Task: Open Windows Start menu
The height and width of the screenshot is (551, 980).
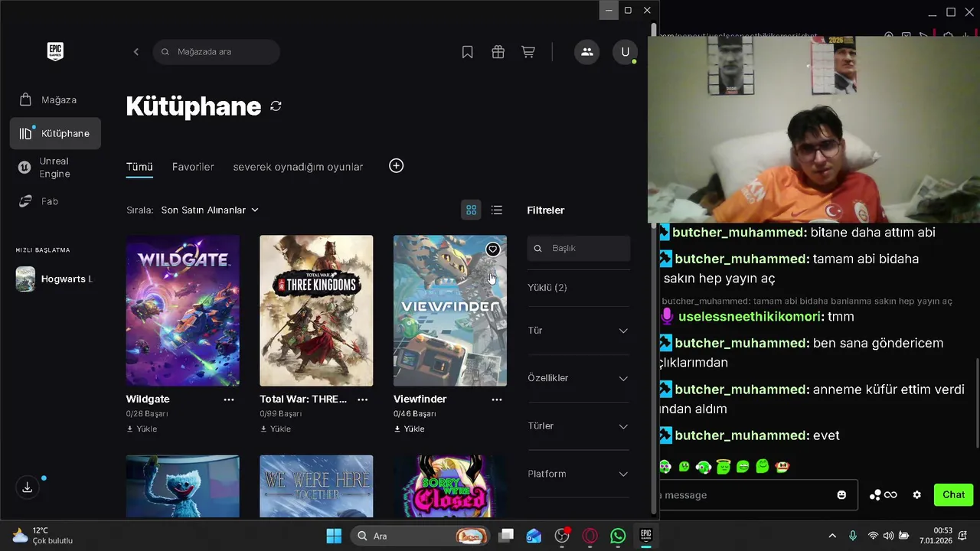Action: click(334, 536)
